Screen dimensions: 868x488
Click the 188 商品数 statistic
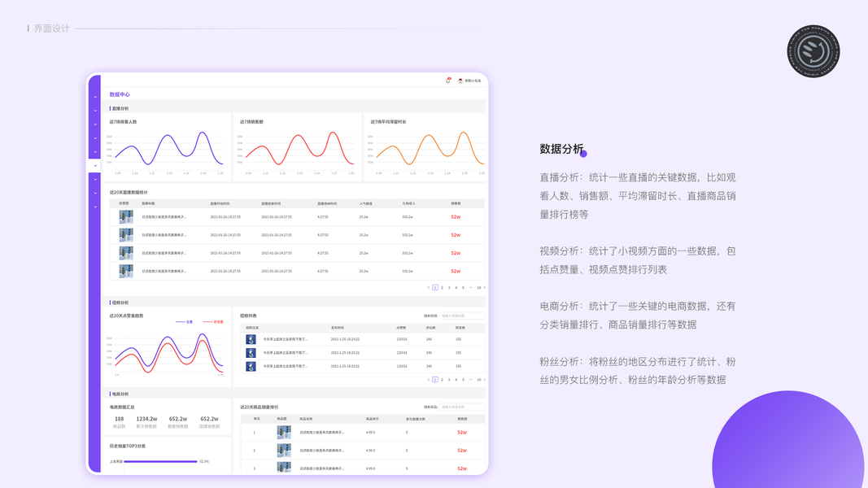tap(119, 422)
